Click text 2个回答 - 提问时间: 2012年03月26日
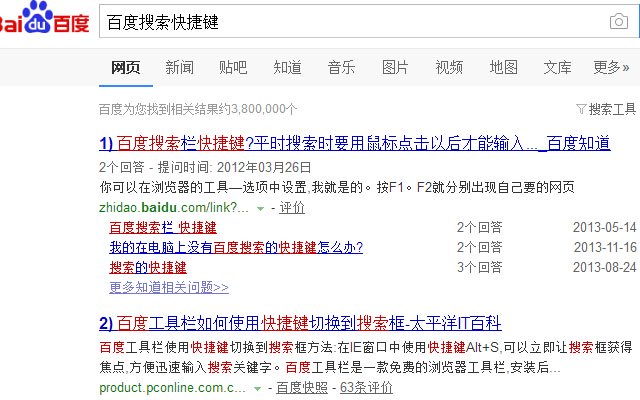The width and height of the screenshot is (640, 400). [205, 167]
